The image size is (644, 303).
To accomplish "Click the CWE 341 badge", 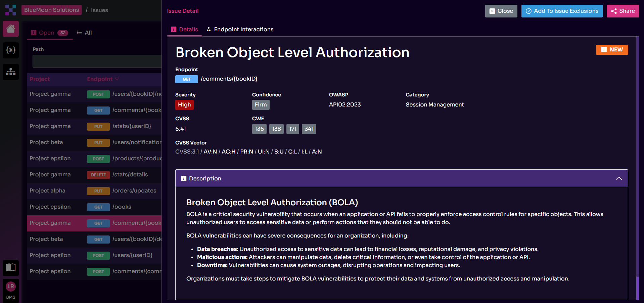I will pos(309,129).
